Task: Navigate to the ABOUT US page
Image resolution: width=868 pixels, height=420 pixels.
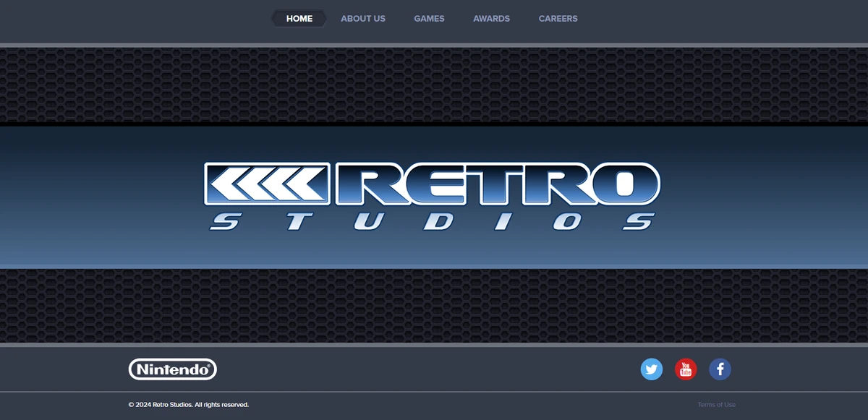Action: coord(363,18)
